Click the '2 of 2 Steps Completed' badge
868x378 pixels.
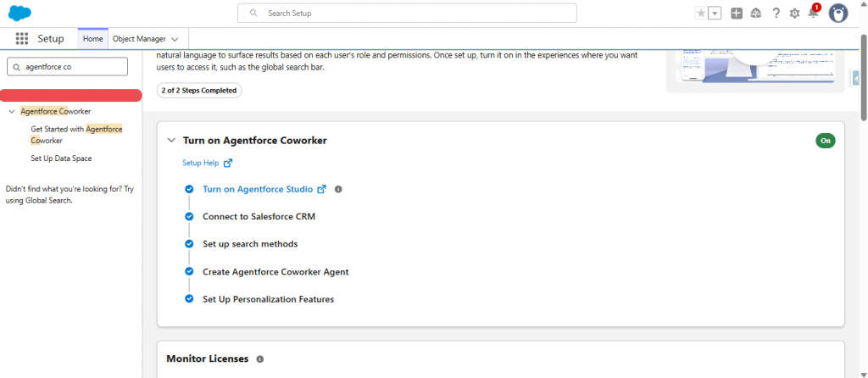199,90
